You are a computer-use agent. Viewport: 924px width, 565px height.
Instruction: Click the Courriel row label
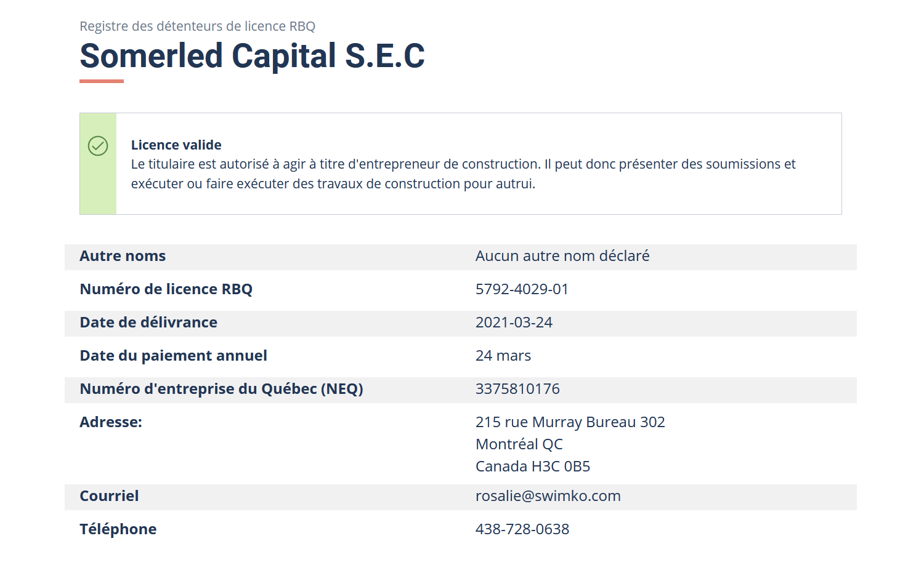pyautogui.click(x=109, y=496)
